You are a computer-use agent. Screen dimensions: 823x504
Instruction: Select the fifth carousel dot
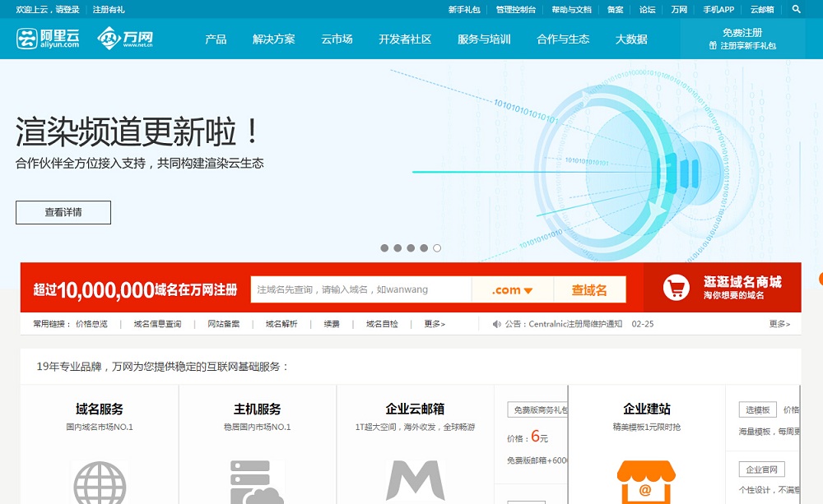437,248
